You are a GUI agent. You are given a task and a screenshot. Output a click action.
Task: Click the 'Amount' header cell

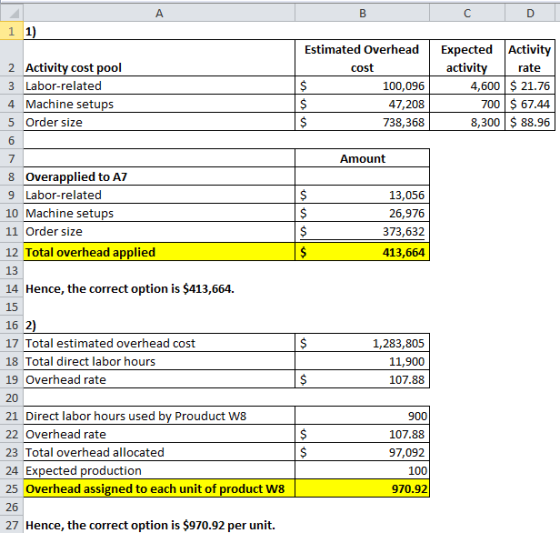click(x=362, y=158)
